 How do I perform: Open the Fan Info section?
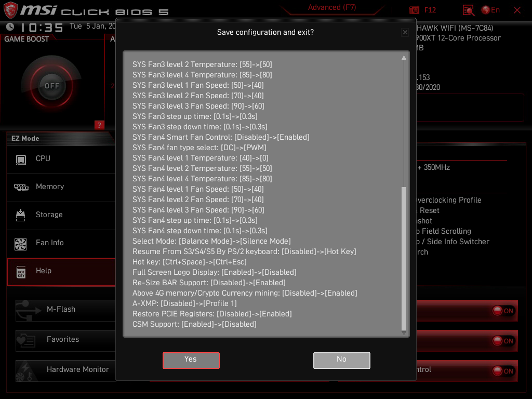(x=61, y=244)
